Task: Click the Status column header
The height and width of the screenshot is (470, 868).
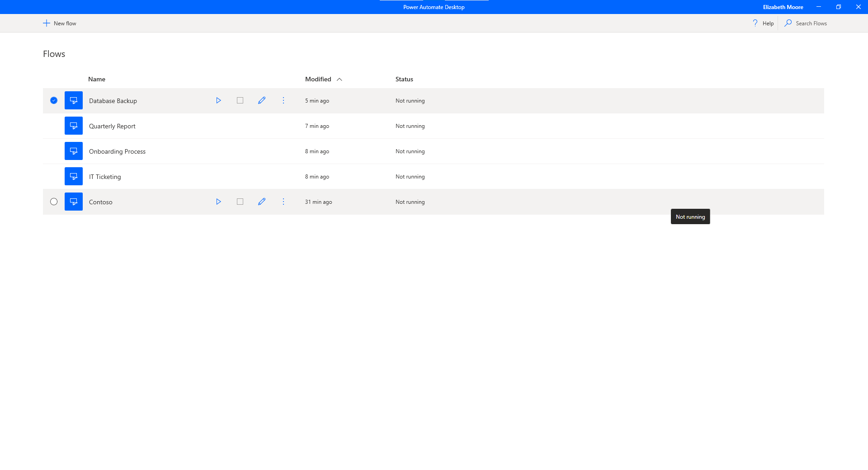Action: tap(404, 79)
